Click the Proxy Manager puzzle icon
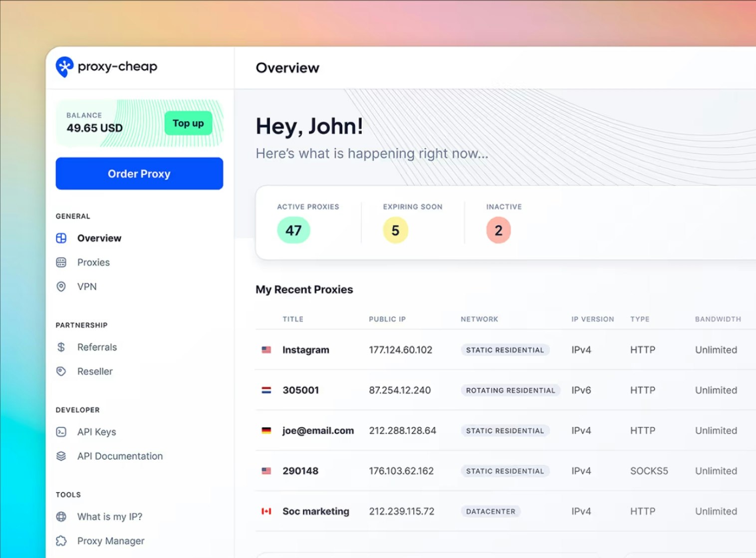The width and height of the screenshot is (756, 558). (61, 541)
